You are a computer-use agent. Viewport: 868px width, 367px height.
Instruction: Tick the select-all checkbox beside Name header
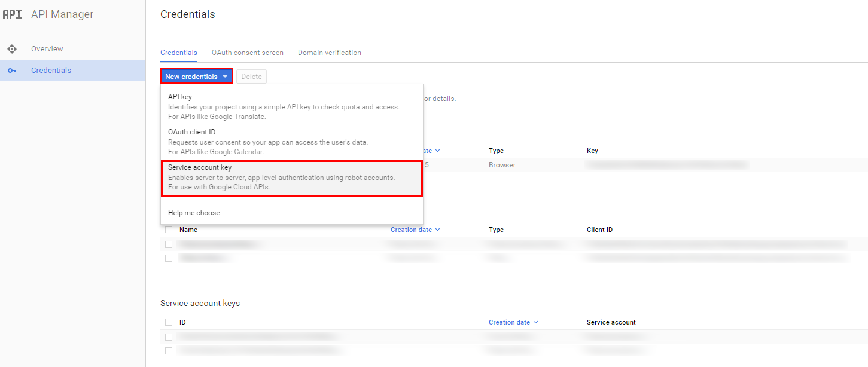coord(169,230)
